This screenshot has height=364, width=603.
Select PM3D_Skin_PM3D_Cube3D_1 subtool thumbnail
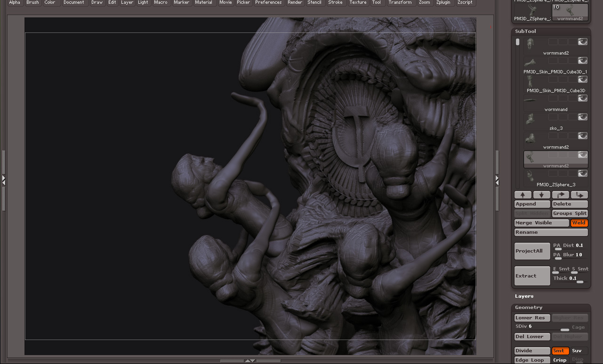pyautogui.click(x=531, y=63)
